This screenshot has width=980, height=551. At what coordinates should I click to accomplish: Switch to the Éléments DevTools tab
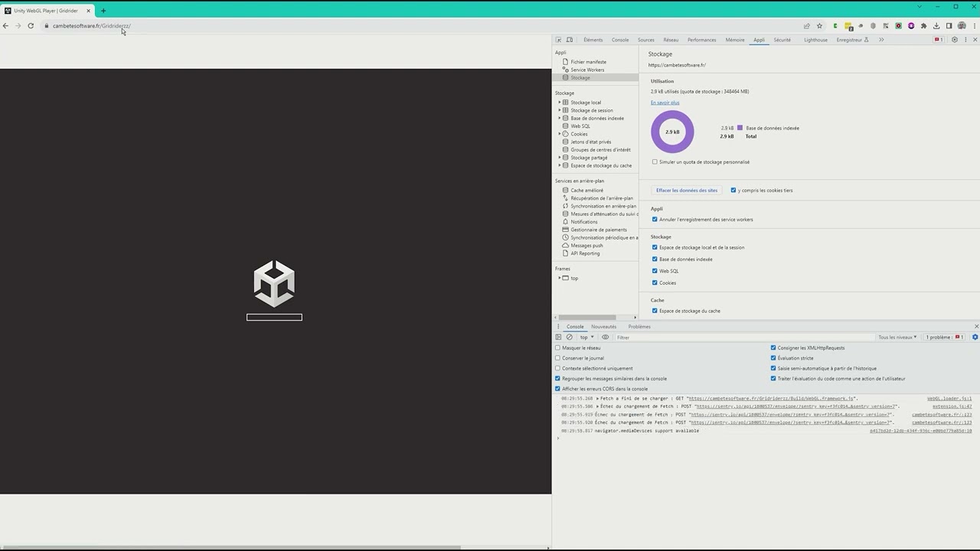tap(593, 40)
